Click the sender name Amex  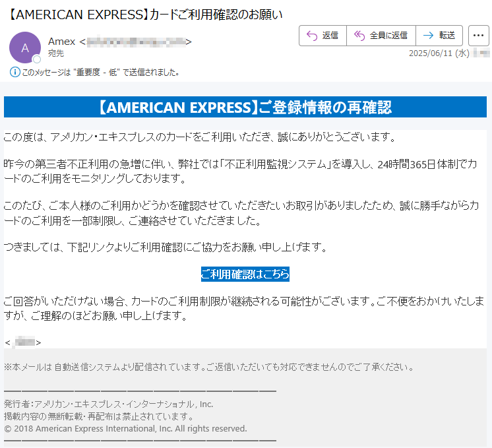tap(61, 42)
